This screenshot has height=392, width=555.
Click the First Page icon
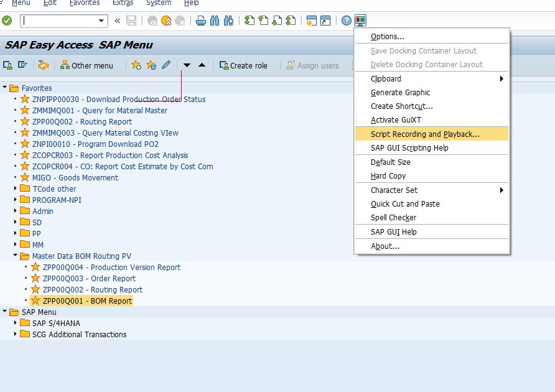tap(249, 21)
